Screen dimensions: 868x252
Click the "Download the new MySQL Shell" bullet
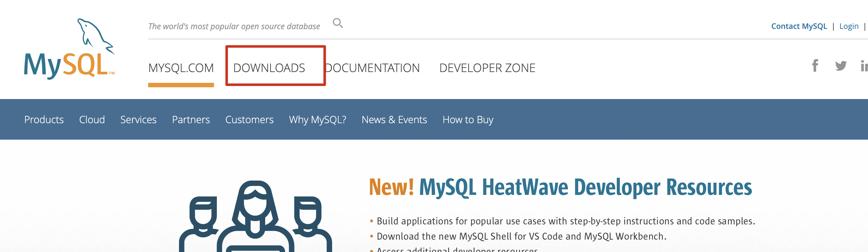(x=518, y=236)
